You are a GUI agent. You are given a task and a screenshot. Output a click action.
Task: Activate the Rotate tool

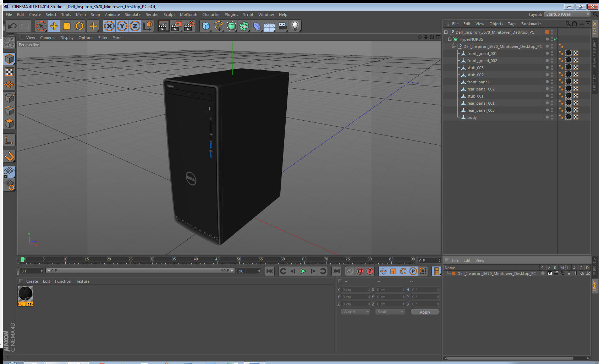(x=80, y=26)
